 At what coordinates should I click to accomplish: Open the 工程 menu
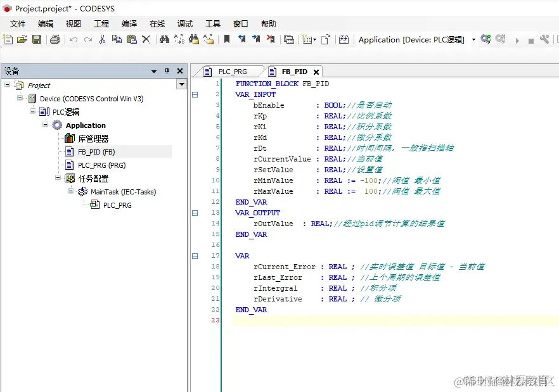101,24
